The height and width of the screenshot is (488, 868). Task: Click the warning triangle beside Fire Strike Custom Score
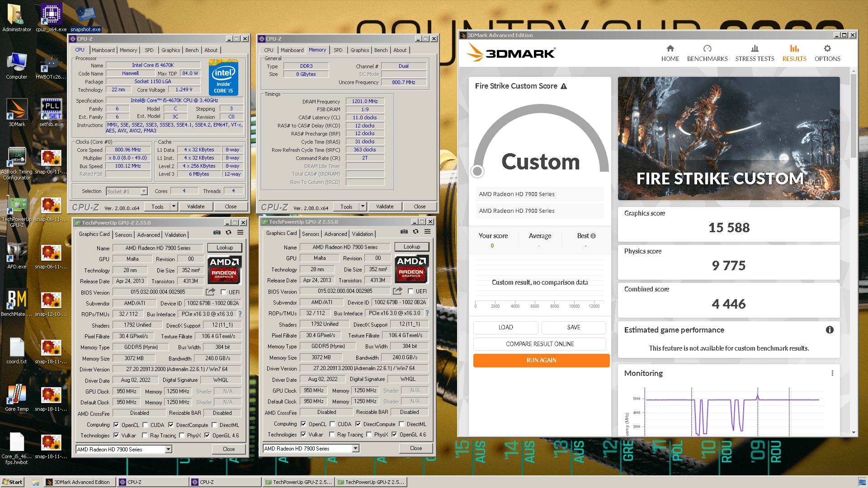point(564,86)
